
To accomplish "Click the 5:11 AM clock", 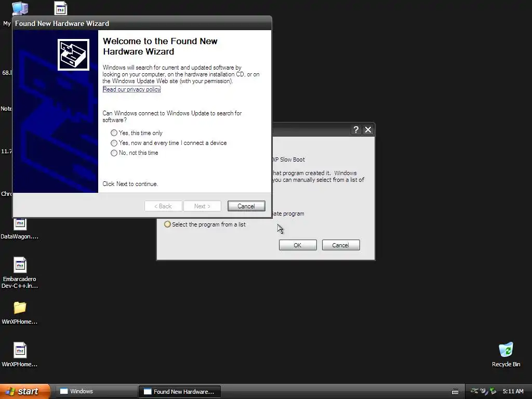I will pyautogui.click(x=513, y=391).
